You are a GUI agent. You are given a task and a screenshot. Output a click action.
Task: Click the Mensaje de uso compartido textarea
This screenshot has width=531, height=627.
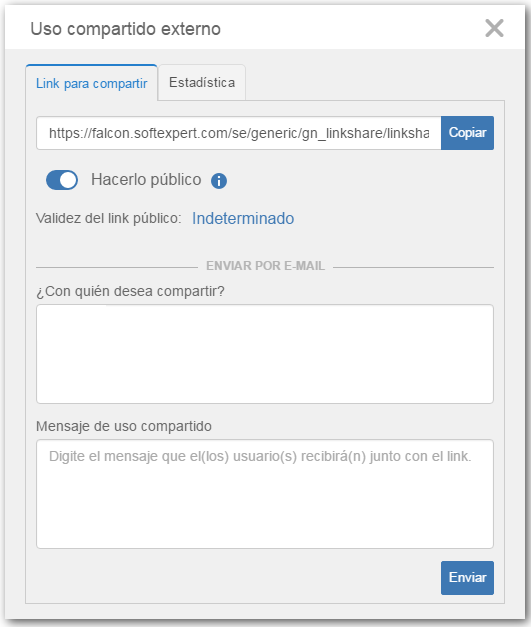(x=265, y=494)
